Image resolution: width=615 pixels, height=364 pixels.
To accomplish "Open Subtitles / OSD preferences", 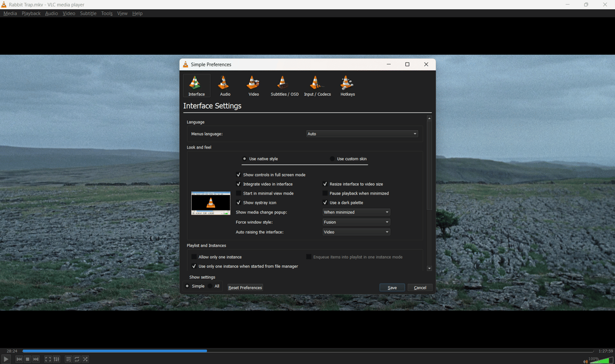I will pos(284,85).
